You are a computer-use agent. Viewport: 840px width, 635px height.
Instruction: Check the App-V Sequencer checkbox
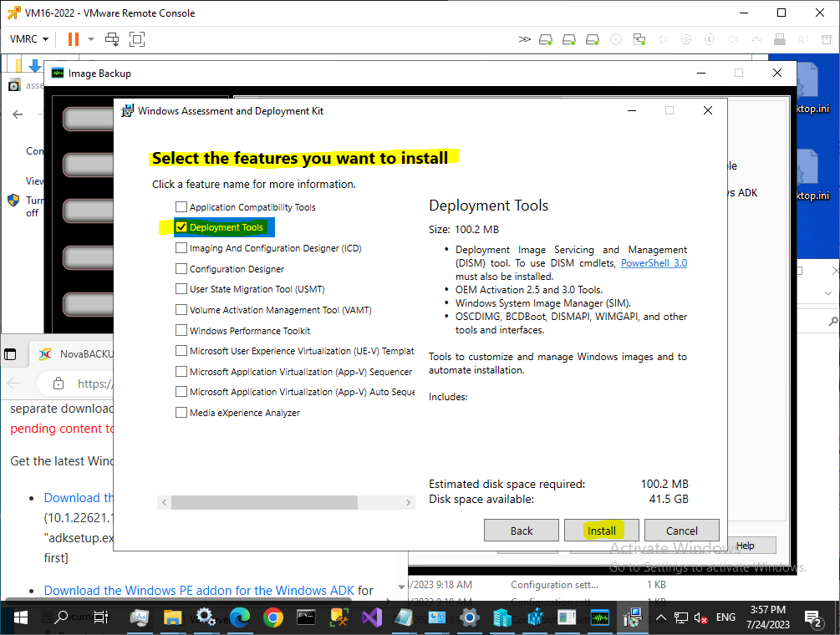pos(181,372)
